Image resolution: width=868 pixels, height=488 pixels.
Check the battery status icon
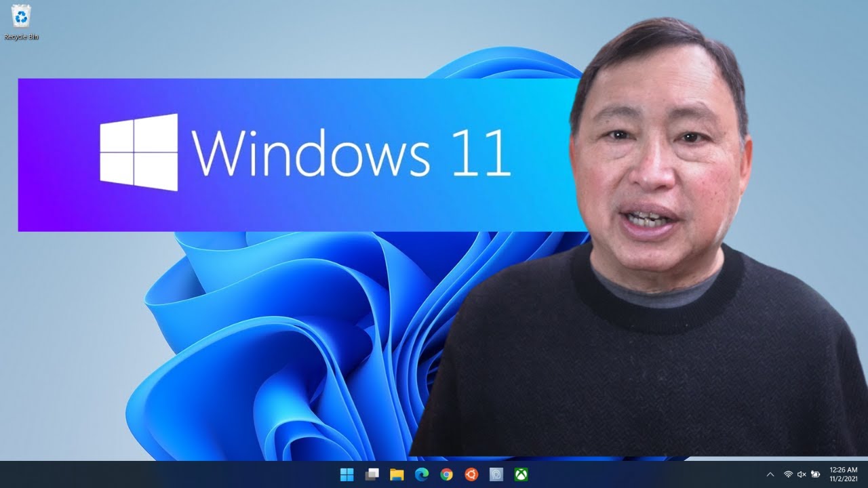coord(816,474)
